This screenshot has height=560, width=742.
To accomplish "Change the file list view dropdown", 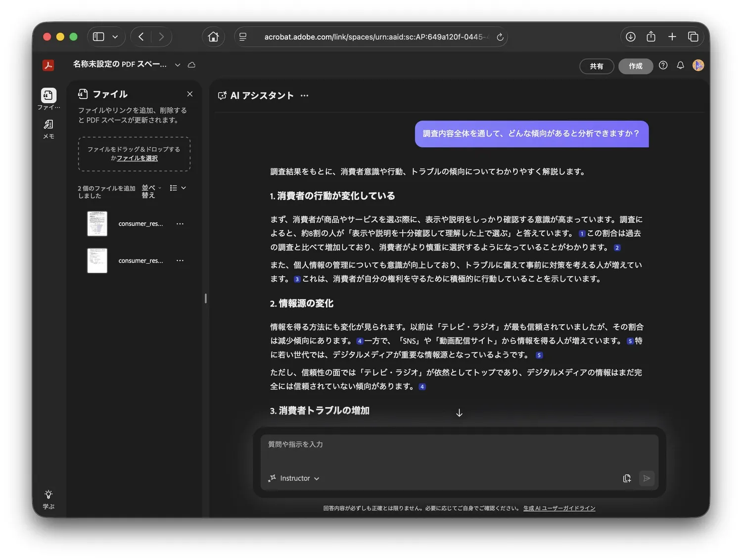I will point(178,188).
